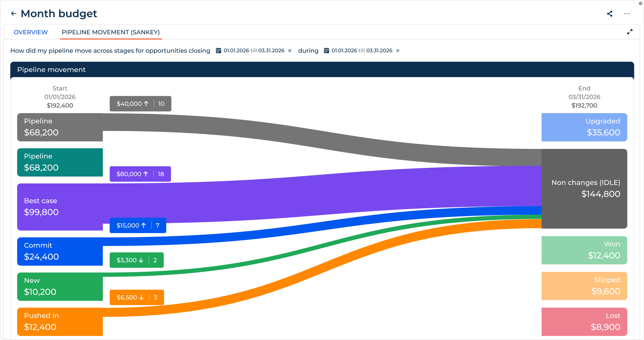644x340 pixels.
Task: Click the Month budget page title
Action: tap(59, 13)
